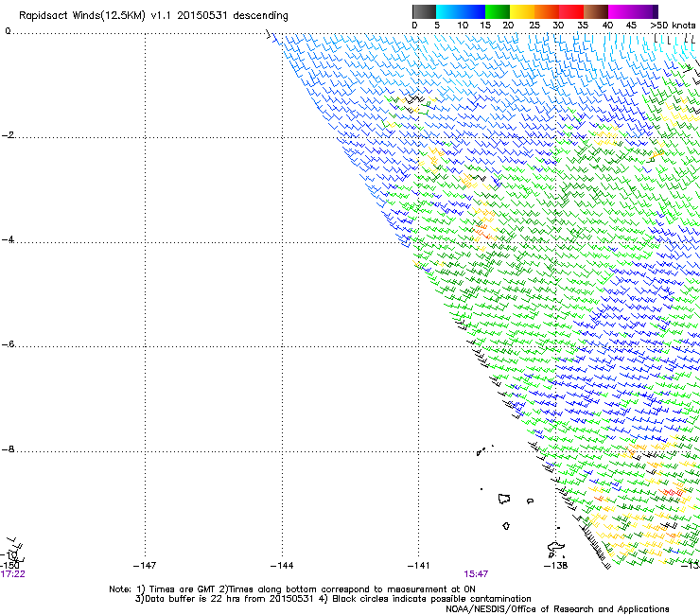Click the orange 25-30 knots legend color

[x=547, y=11]
